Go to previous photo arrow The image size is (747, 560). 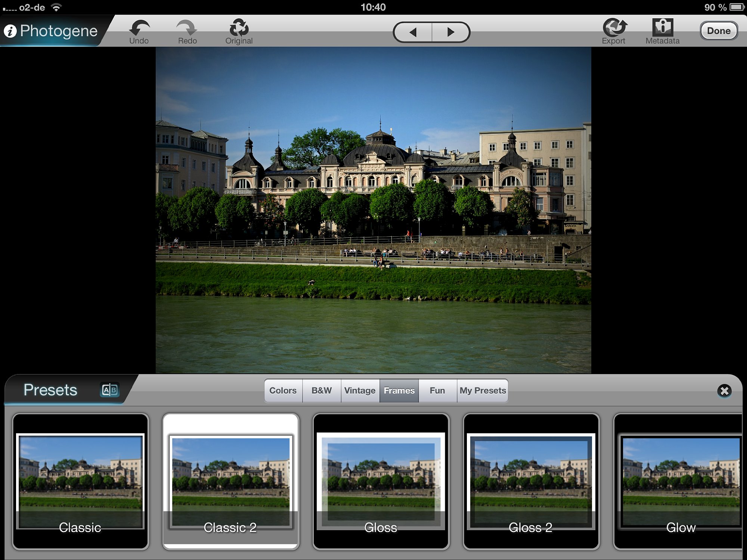click(x=413, y=32)
